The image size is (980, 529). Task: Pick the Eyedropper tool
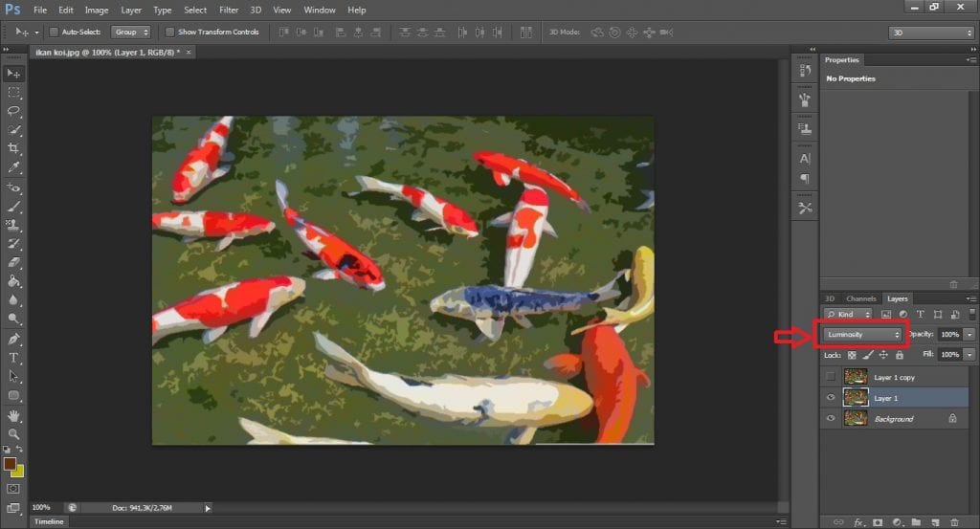pos(14,167)
